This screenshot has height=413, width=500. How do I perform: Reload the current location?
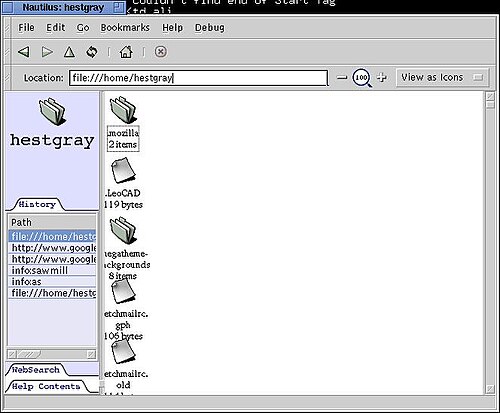coord(92,52)
